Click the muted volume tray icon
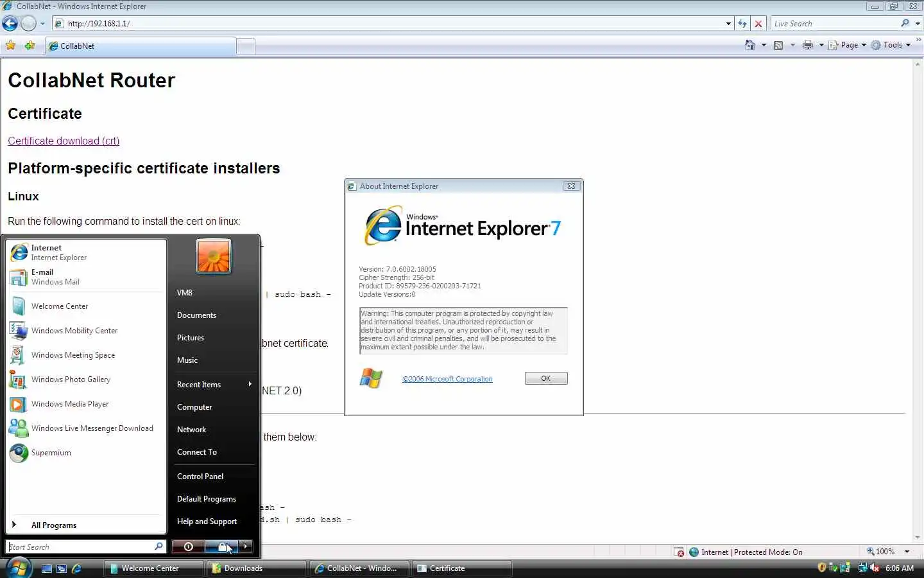924x578 pixels. coord(874,568)
